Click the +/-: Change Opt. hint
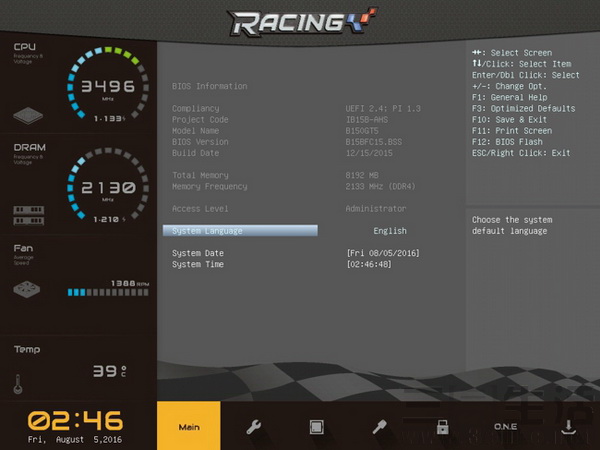The height and width of the screenshot is (450, 600). (x=510, y=86)
